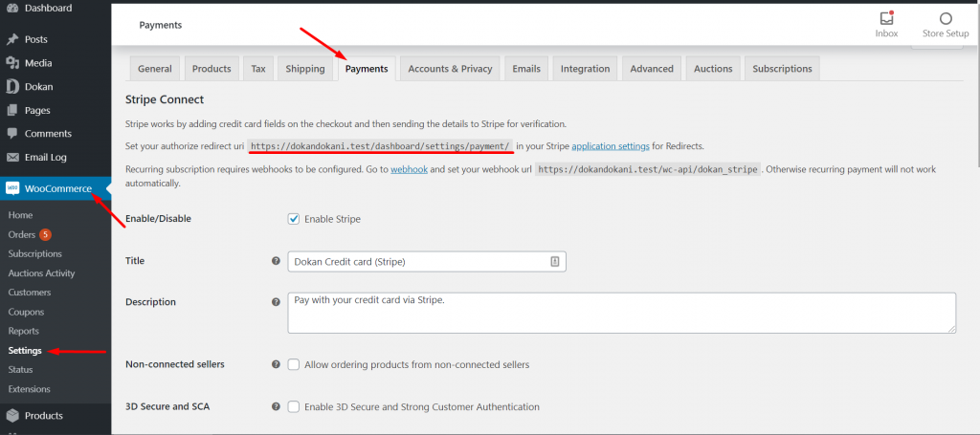
Task: Uncheck Enable Stripe checkbox
Action: (x=294, y=219)
